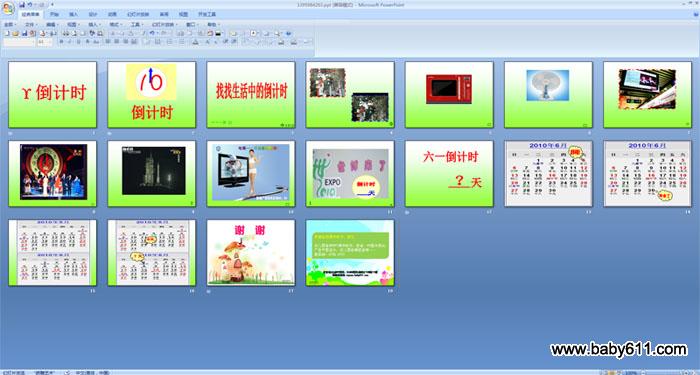Click the Underline formatting icon
This screenshot has width=700, height=375.
click(79, 42)
